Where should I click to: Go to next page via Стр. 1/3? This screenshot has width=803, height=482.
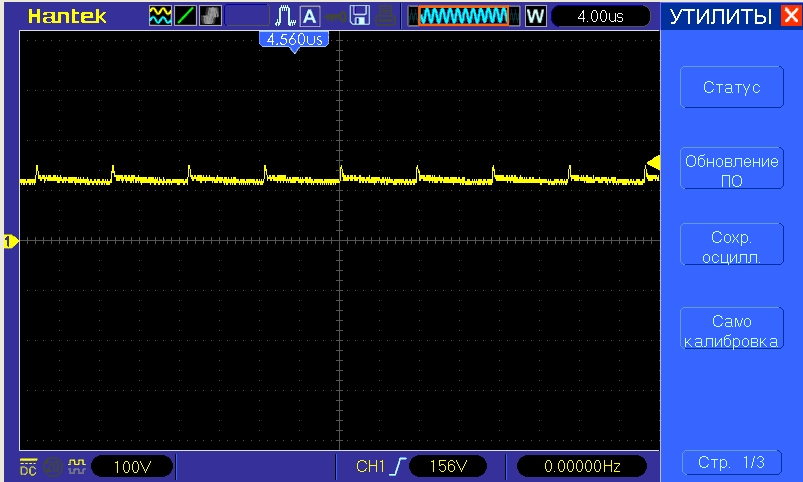point(731,462)
